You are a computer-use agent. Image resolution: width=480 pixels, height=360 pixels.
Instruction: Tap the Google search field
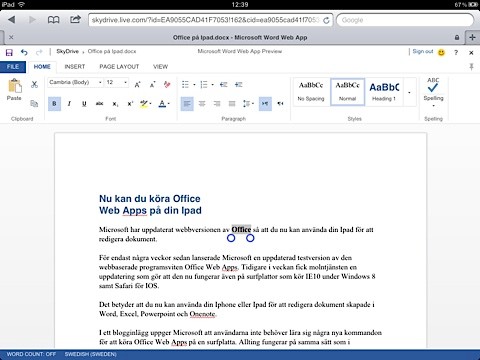click(405, 20)
